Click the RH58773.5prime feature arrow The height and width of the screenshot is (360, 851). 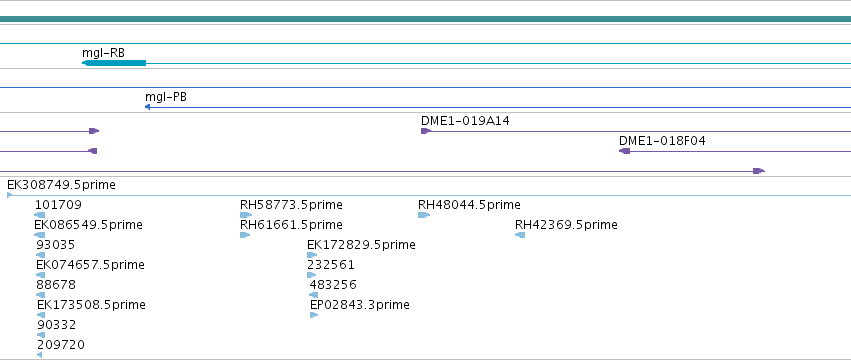coord(246,215)
